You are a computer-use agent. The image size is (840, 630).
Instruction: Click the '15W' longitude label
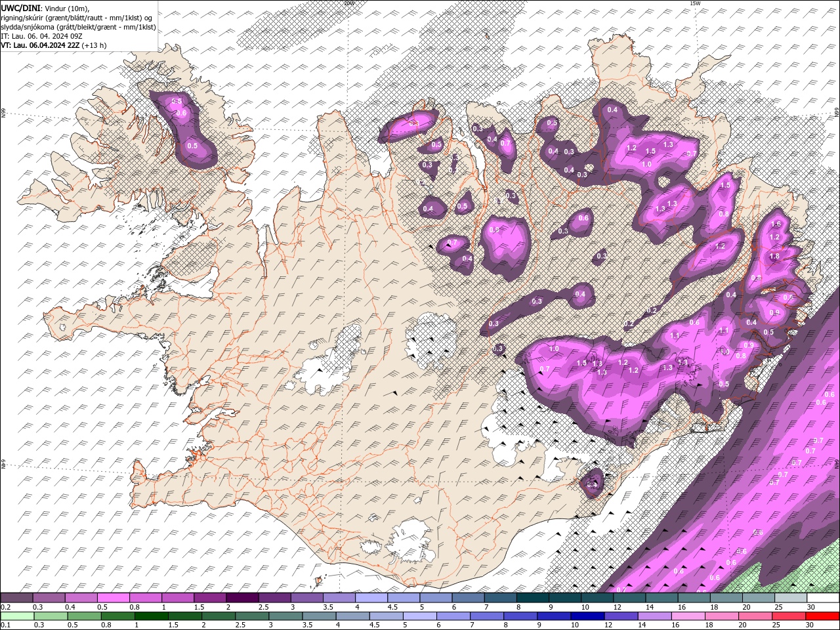[x=694, y=3]
